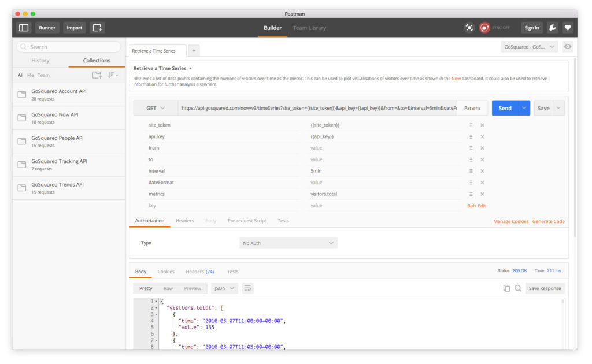The image size is (592, 364).
Task: Click the Params button
Action: (x=472, y=108)
